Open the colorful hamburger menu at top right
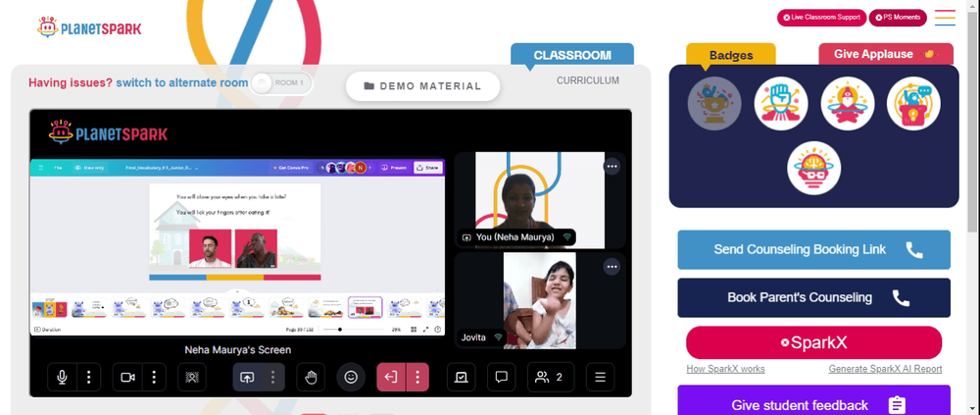980x415 pixels. [945, 18]
